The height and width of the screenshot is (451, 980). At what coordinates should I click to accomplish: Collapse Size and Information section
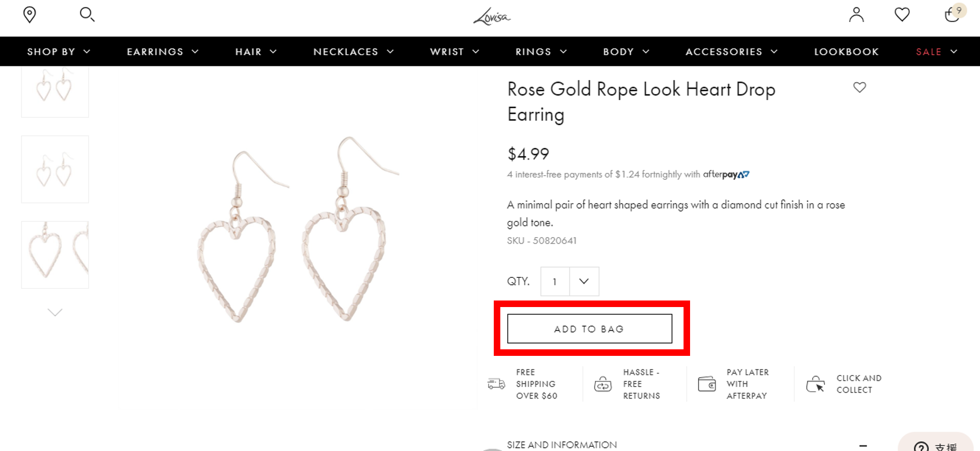pyautogui.click(x=863, y=445)
